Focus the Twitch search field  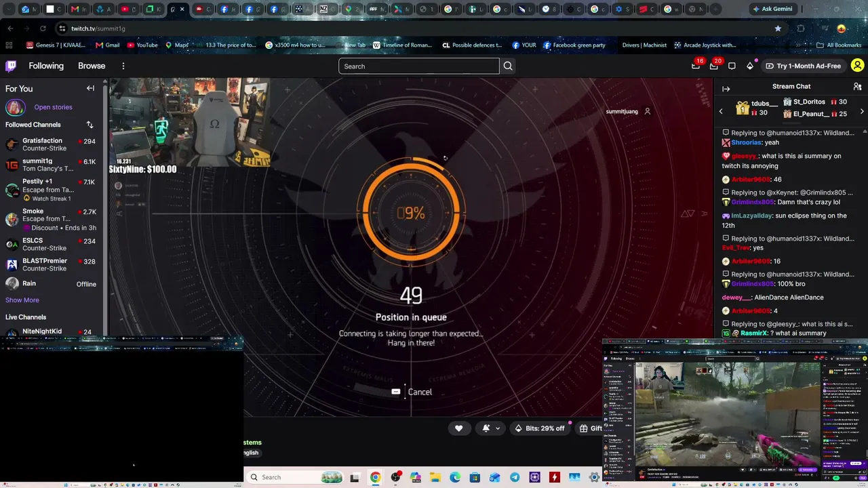(418, 66)
